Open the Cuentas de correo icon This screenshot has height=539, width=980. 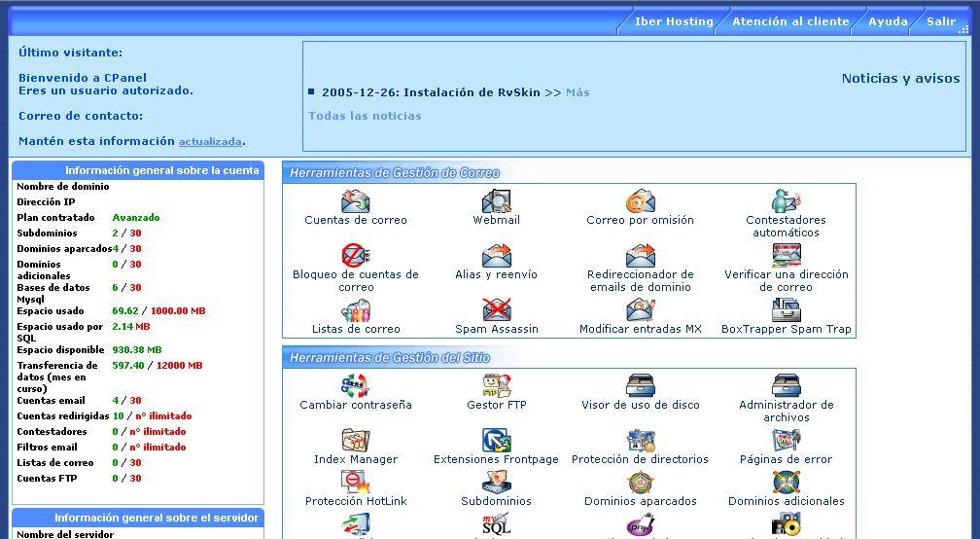(356, 201)
